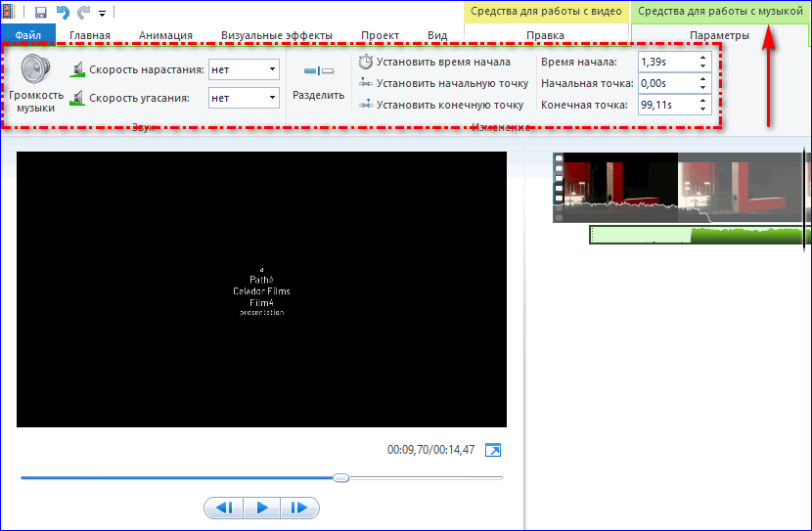Image resolution: width=812 pixels, height=531 pixels.
Task: Click the Redo arrow icon
Action: point(83,13)
